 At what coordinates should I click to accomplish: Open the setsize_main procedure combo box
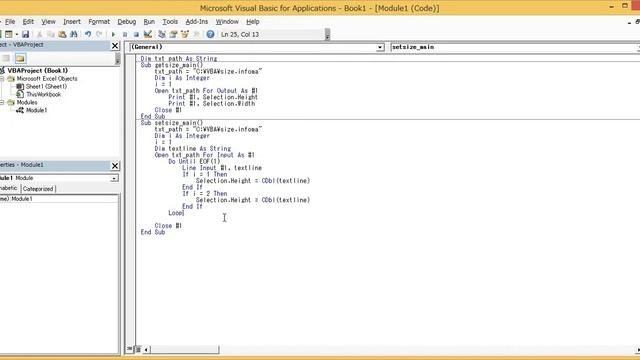[515, 47]
